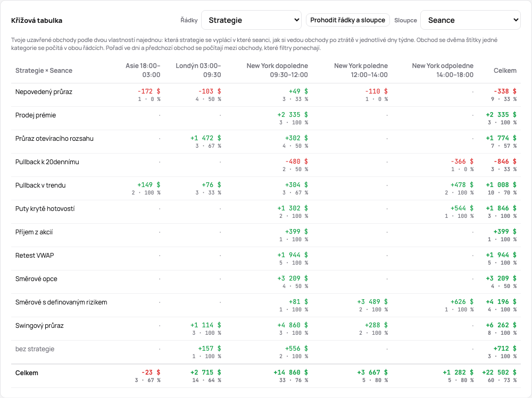Click the -846 $ Pullback k 20dennímu total
532x398 pixels.
click(505, 162)
